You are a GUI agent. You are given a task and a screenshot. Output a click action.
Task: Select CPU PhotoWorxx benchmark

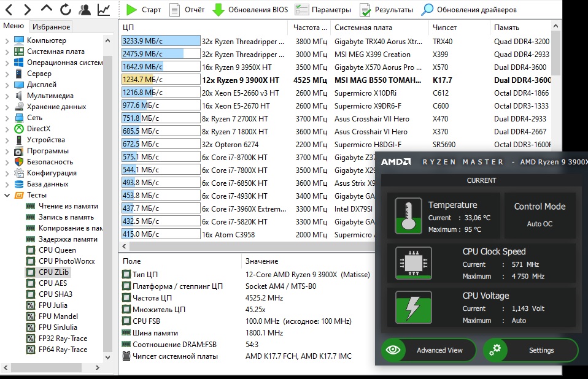[x=66, y=261]
